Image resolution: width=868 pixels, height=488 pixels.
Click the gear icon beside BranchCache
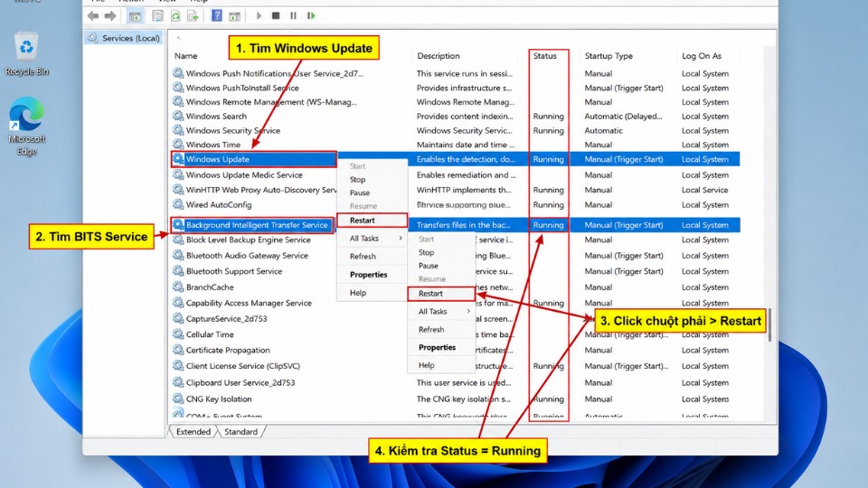pyautogui.click(x=178, y=286)
